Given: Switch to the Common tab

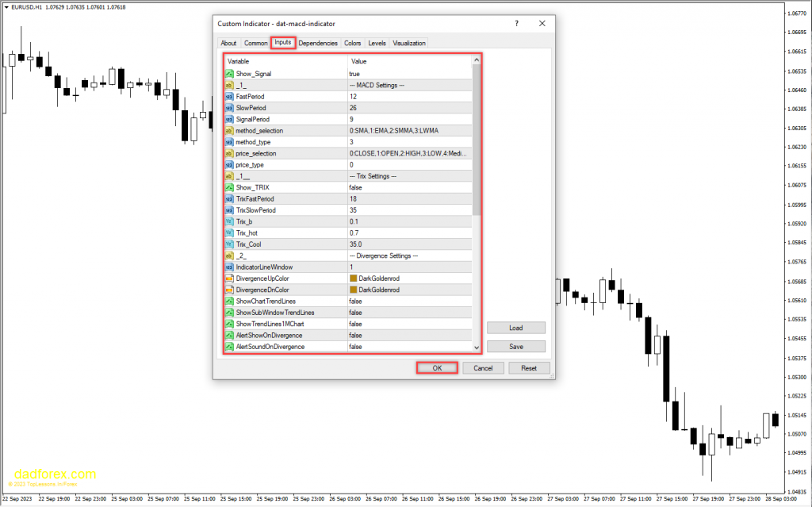Looking at the screenshot, I should coord(256,43).
